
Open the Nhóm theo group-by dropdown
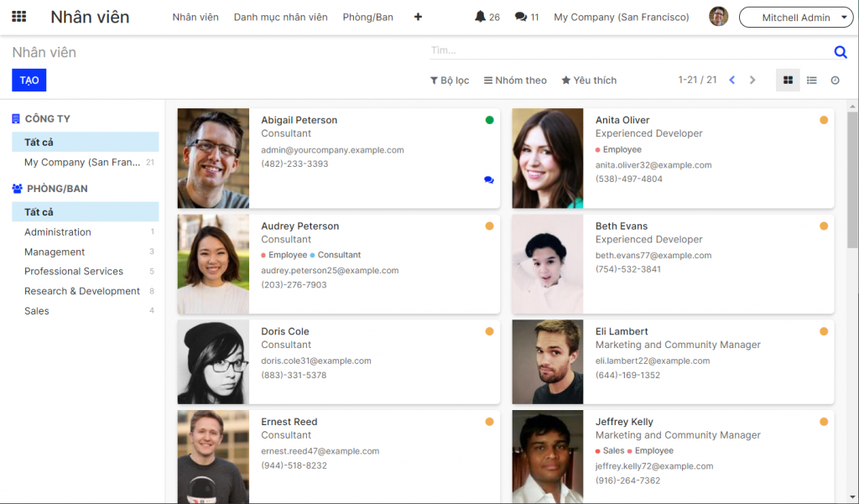click(515, 80)
